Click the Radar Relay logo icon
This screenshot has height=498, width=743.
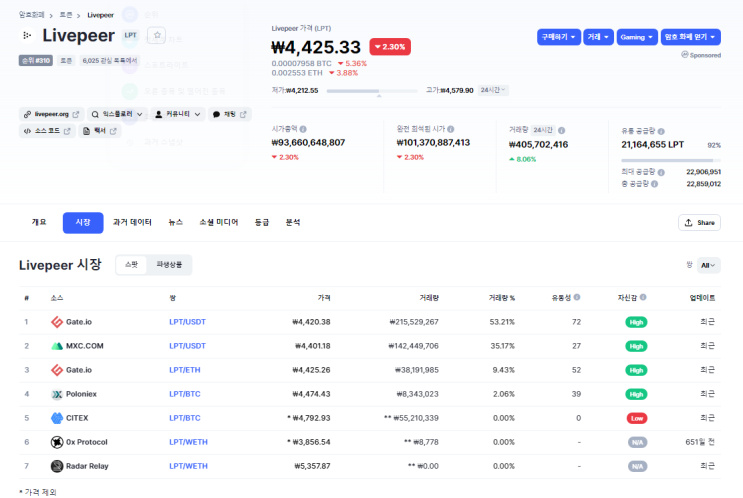coord(57,466)
